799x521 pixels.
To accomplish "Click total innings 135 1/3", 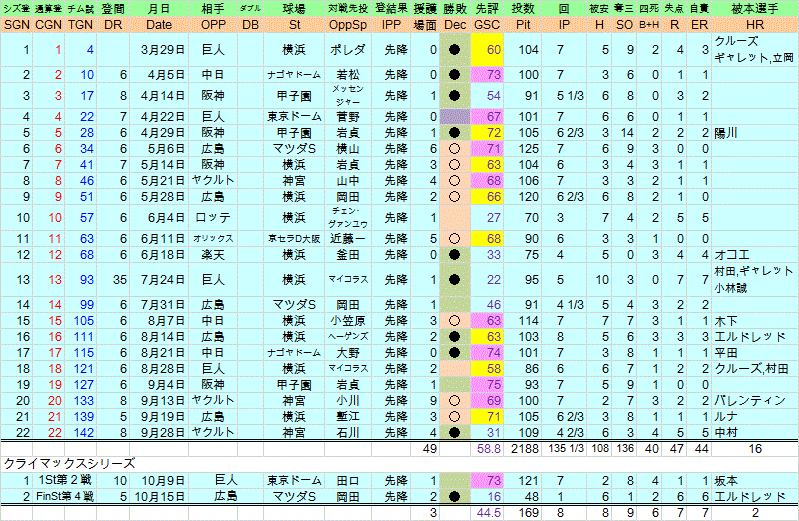I will (x=566, y=449).
